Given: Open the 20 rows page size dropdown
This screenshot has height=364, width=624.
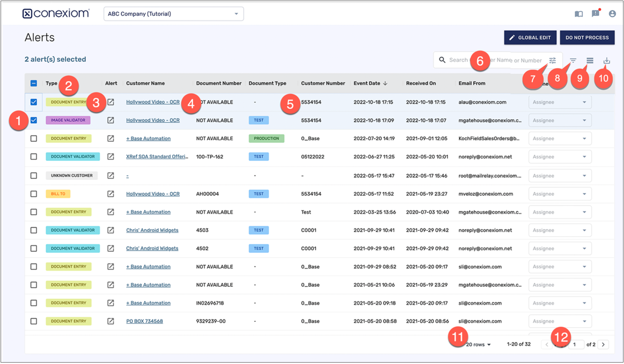Looking at the screenshot, I should [479, 345].
